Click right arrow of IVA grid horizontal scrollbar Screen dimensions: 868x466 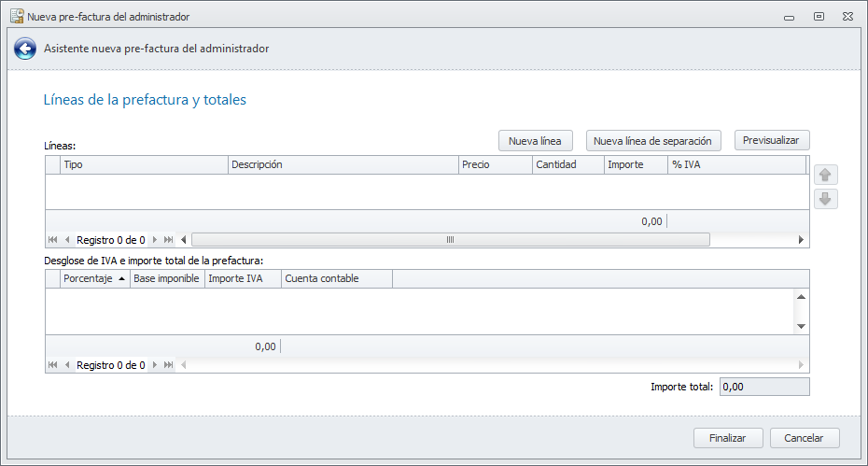tap(801, 365)
